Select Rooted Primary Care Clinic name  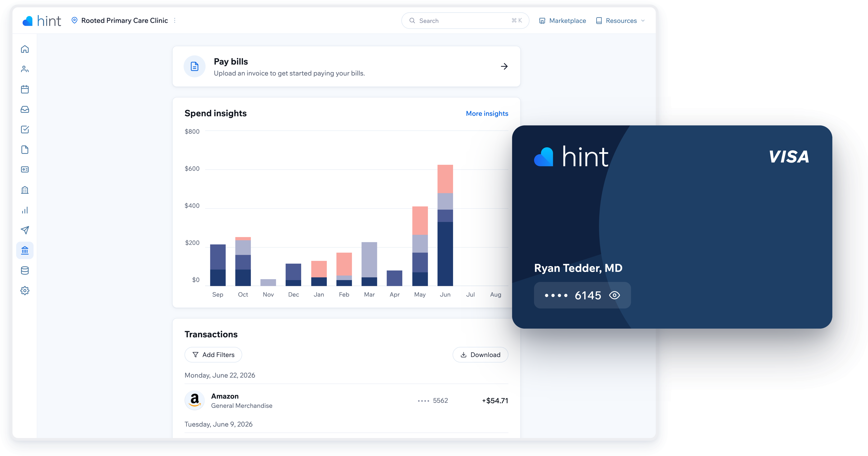pyautogui.click(x=125, y=21)
